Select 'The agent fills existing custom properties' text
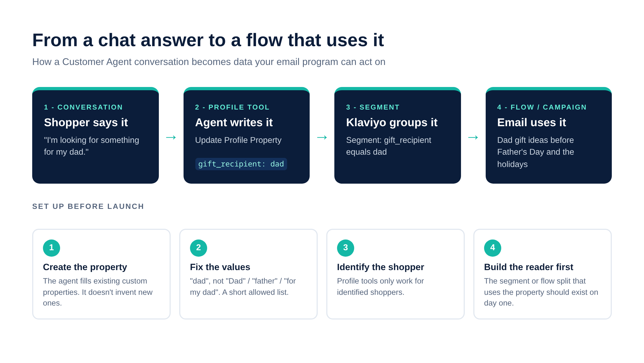Viewport: 644px width, 363px height. (x=98, y=292)
